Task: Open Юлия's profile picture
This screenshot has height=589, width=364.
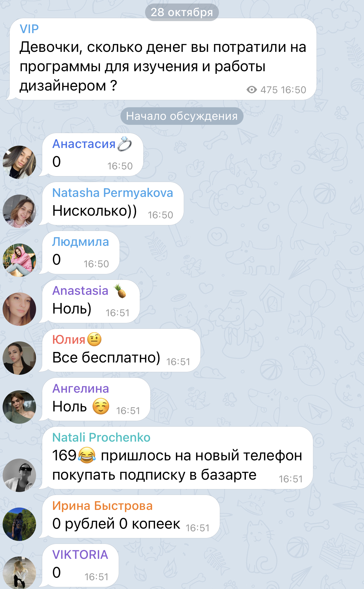Action: click(x=19, y=358)
